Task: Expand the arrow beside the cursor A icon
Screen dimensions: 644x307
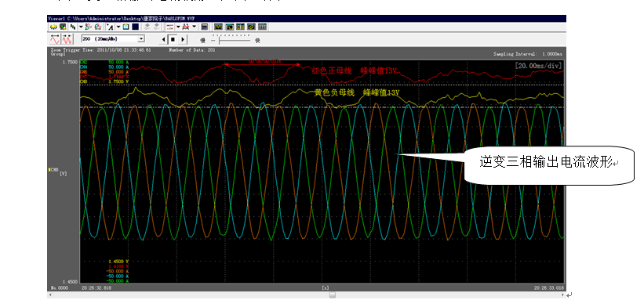Action: tap(118, 27)
